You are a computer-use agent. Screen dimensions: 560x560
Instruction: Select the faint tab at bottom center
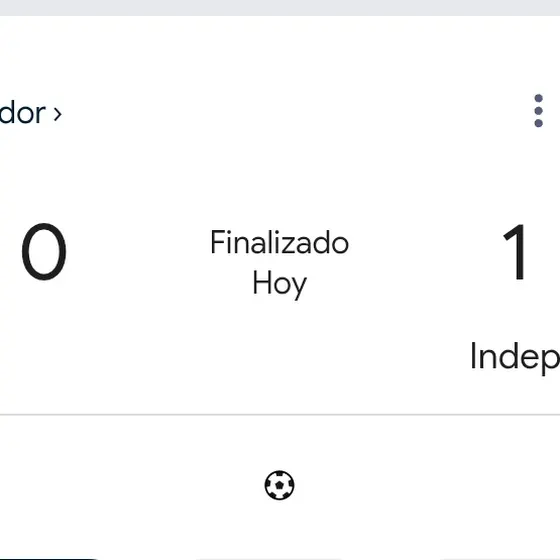click(270, 559)
